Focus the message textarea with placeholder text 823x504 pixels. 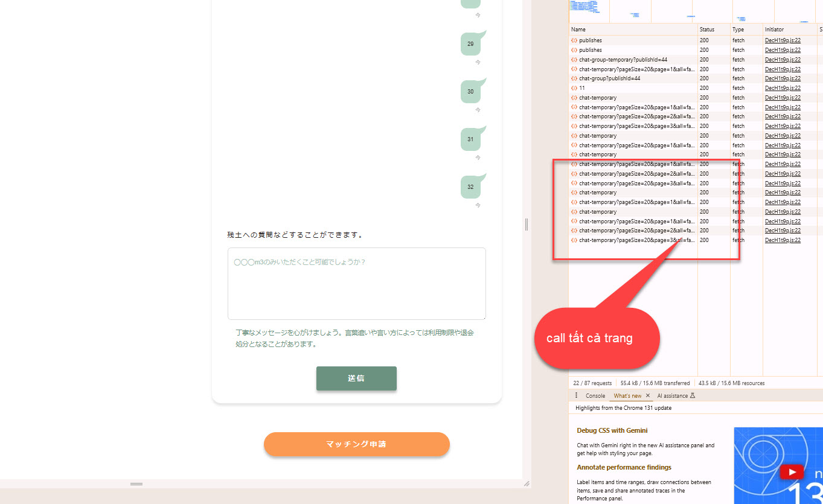coord(356,284)
